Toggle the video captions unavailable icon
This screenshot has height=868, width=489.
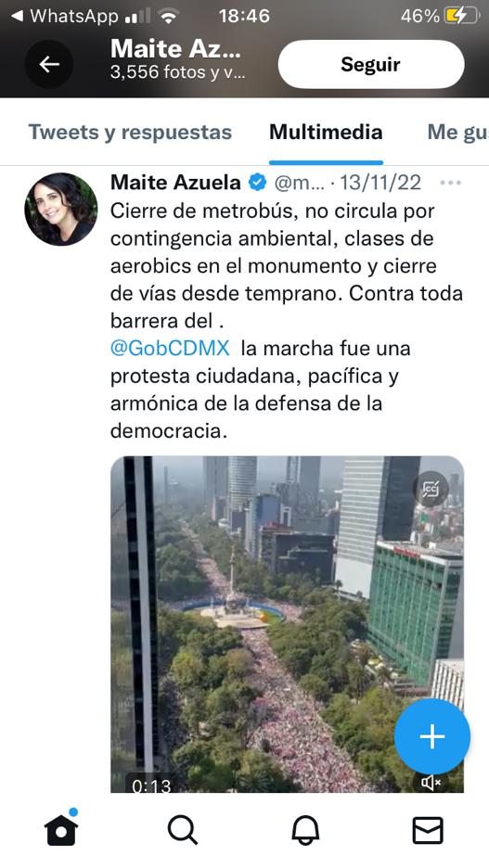(x=431, y=488)
